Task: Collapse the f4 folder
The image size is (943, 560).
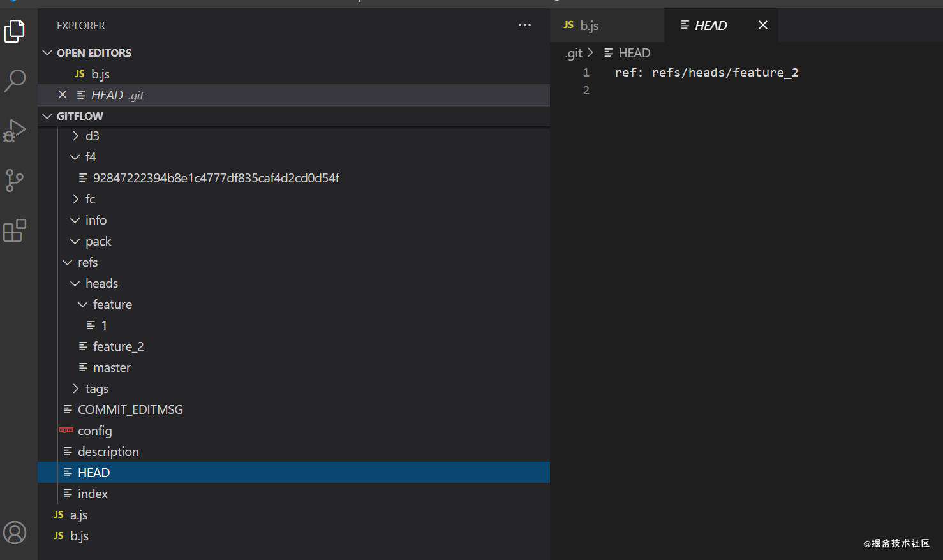Action: click(293, 157)
